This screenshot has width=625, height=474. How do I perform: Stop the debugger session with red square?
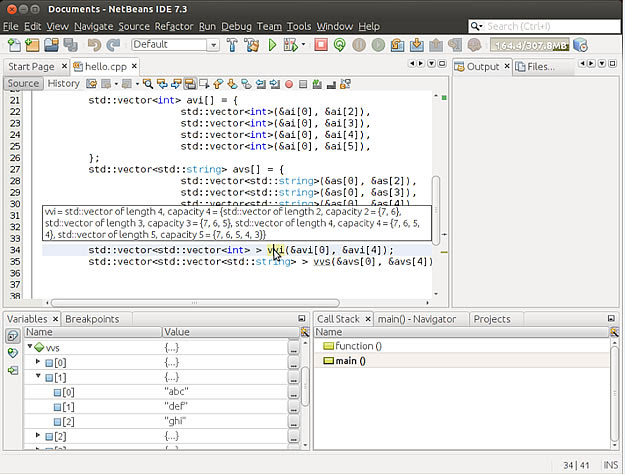tap(321, 45)
